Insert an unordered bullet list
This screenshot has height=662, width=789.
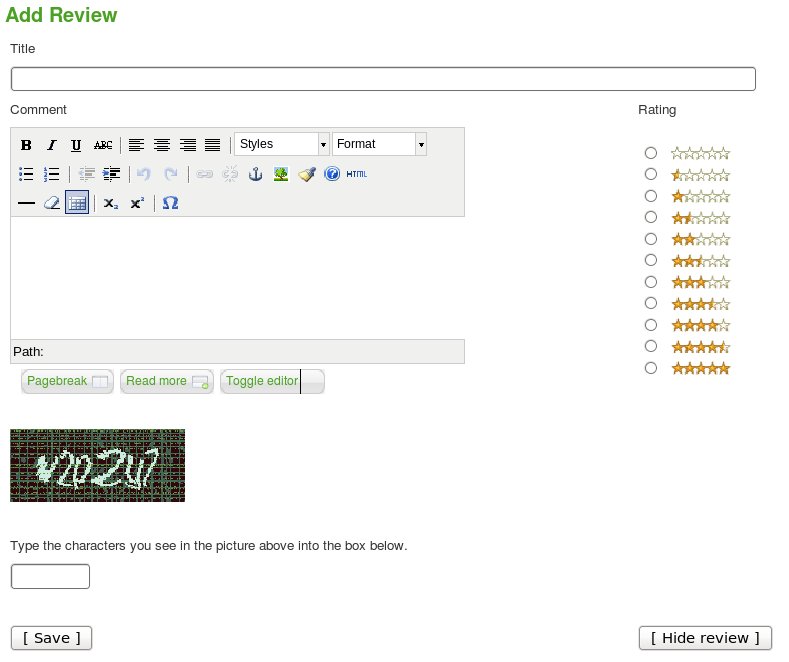point(26,175)
